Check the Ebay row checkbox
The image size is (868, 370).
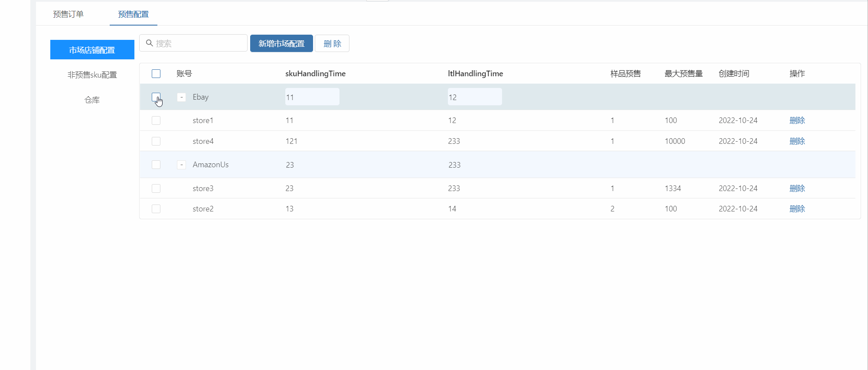(156, 97)
